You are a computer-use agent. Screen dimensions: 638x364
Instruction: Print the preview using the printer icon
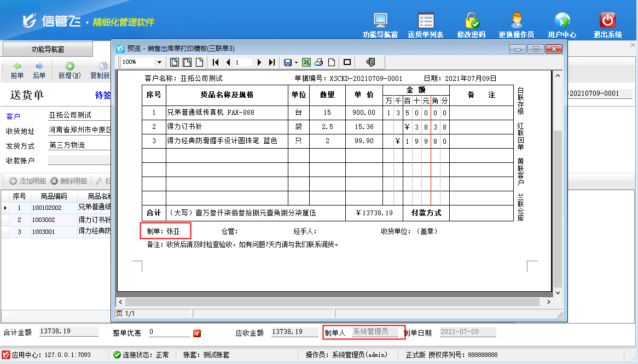pos(318,62)
